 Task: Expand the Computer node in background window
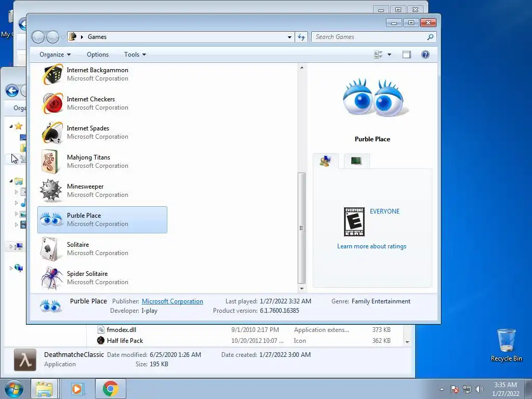(11, 246)
